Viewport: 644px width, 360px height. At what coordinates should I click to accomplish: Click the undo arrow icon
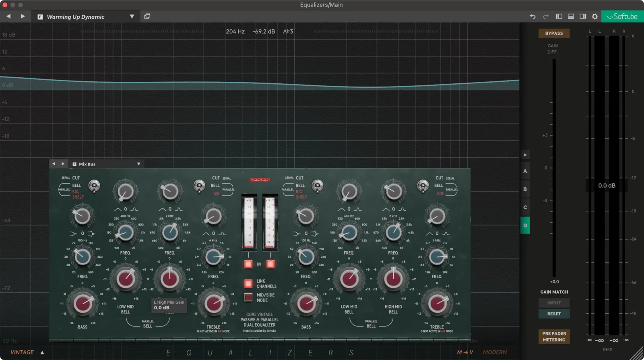[x=533, y=17]
